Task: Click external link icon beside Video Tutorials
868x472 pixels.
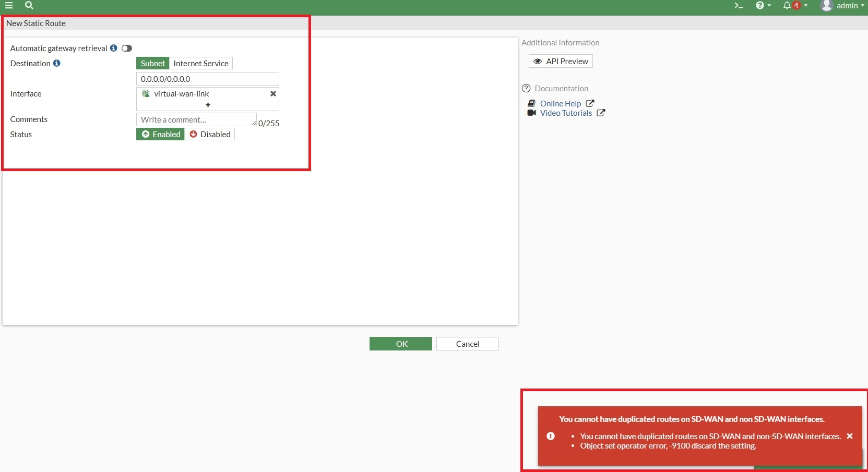Action: (x=601, y=113)
